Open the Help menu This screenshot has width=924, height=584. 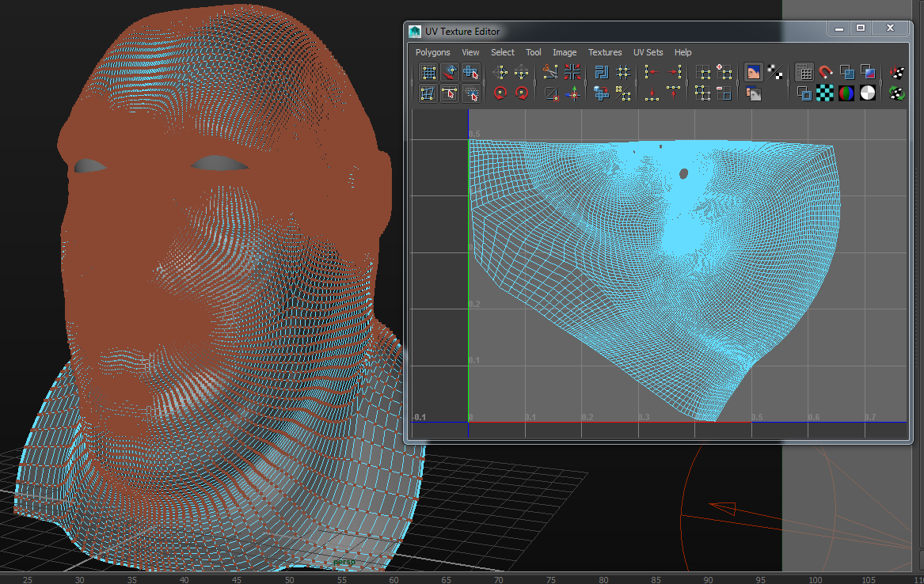(x=683, y=52)
